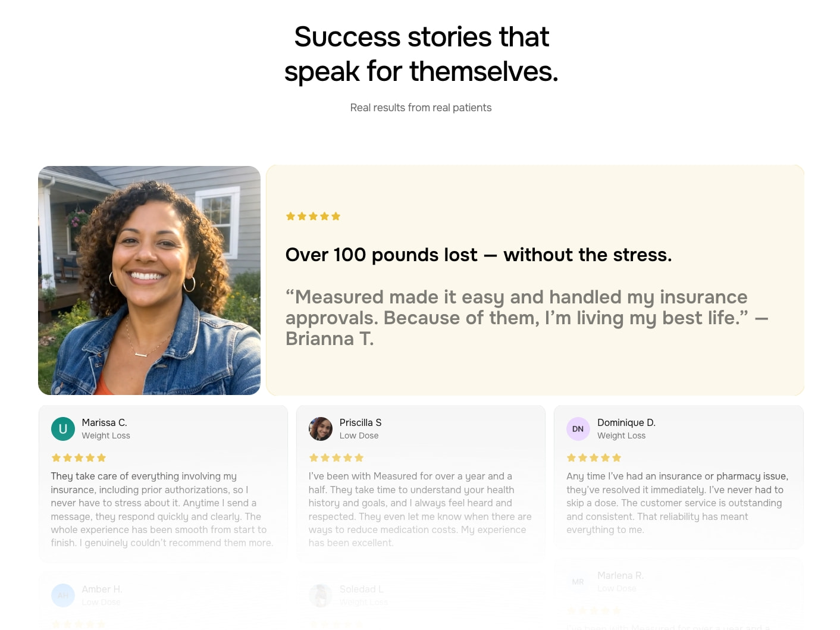The width and height of the screenshot is (840, 630).
Task: Click the 'Over 100 pounds lost' headline
Action: (x=478, y=255)
